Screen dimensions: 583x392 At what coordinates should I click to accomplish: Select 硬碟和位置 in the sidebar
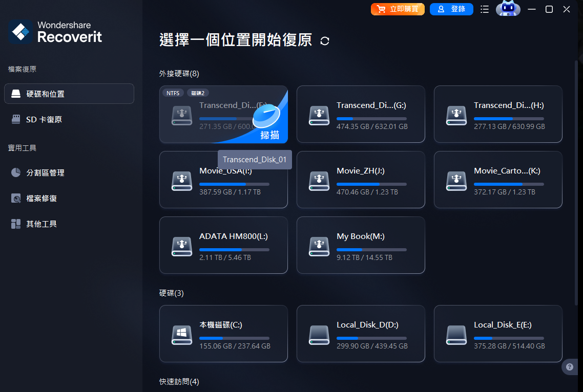tap(69, 94)
